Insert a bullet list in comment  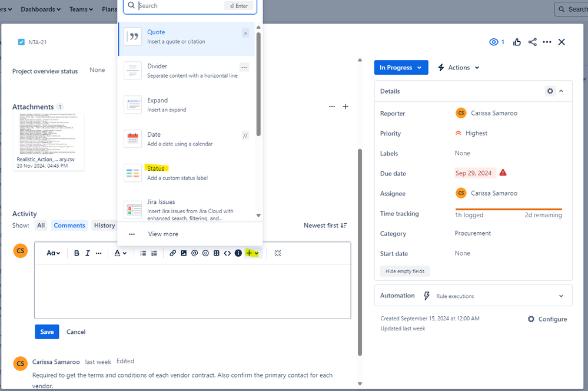pyautogui.click(x=143, y=253)
